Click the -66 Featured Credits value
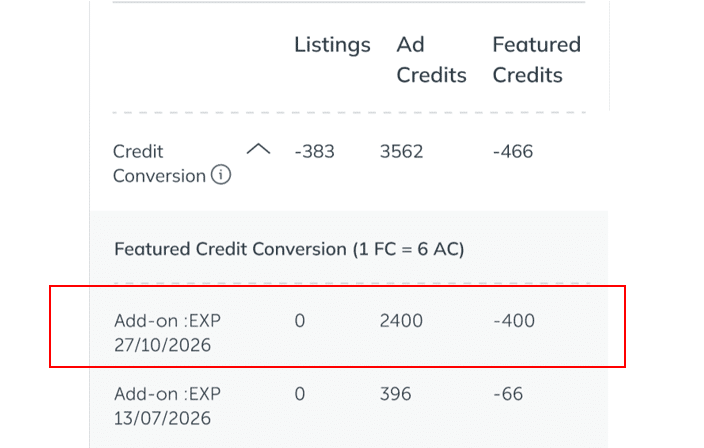704x448 pixels. coord(508,394)
